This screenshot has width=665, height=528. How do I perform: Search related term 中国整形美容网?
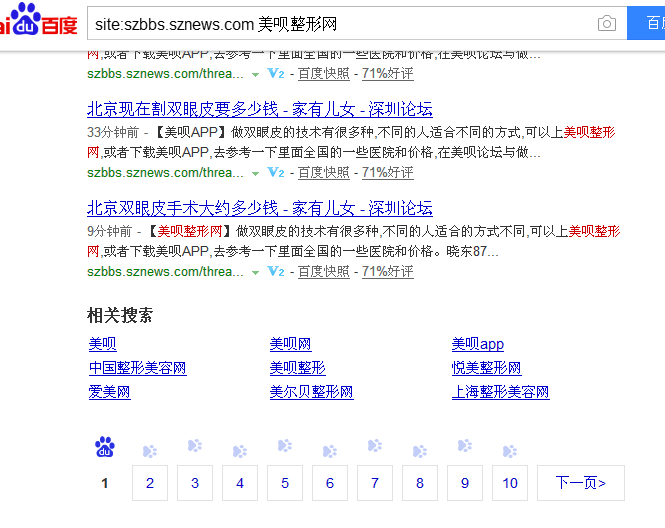point(137,368)
